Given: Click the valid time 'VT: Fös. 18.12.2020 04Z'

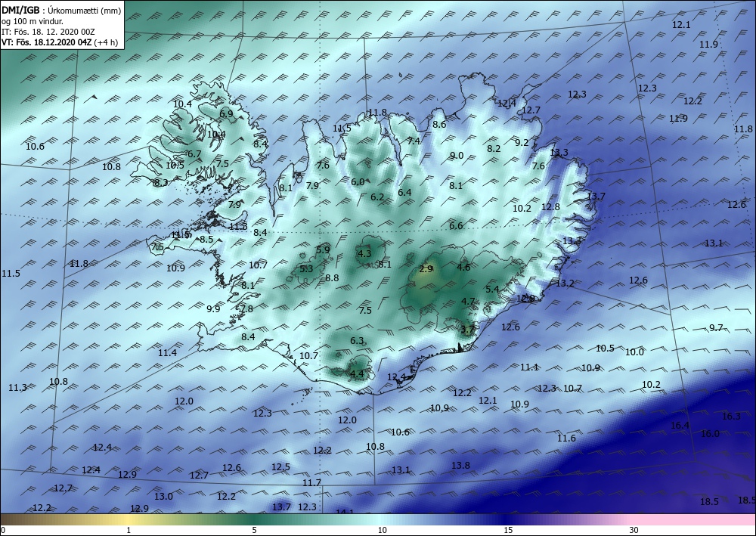Looking at the screenshot, I should tap(46, 42).
